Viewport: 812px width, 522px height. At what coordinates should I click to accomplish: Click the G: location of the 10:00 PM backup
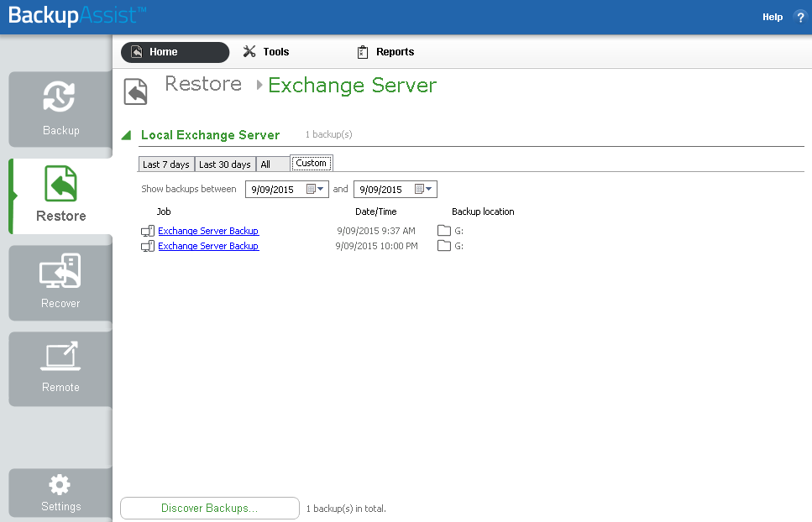click(x=458, y=246)
